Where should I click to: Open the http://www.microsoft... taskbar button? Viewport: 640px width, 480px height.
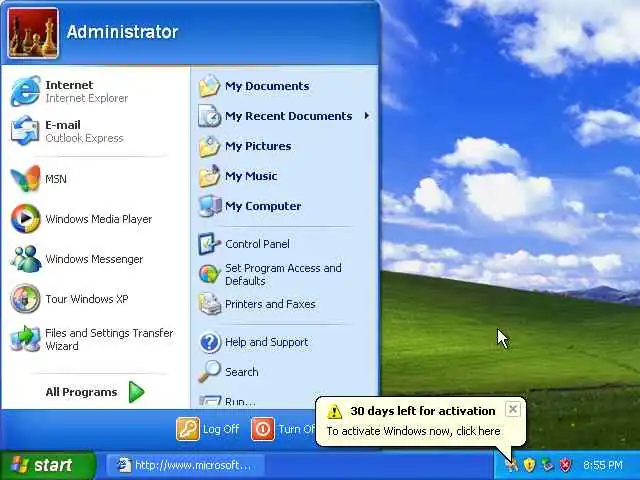click(185, 465)
